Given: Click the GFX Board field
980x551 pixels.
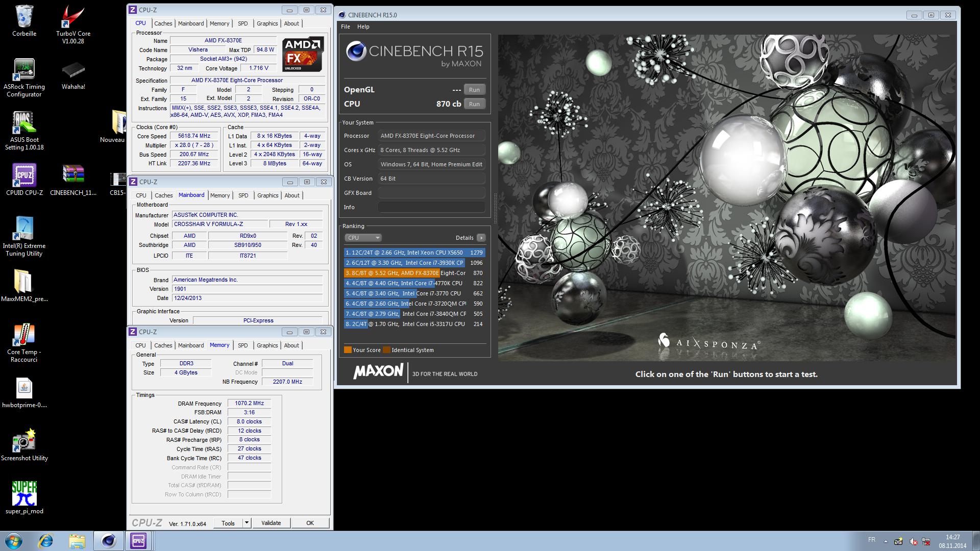Looking at the screenshot, I should click(x=431, y=193).
